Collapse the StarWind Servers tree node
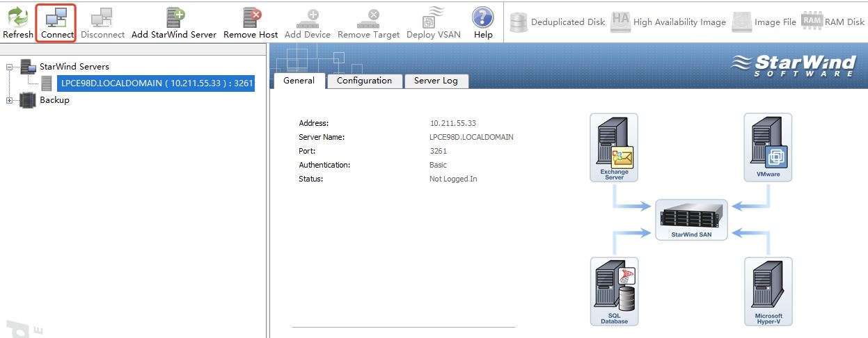Viewport: 868px width, 338px height. (x=10, y=67)
